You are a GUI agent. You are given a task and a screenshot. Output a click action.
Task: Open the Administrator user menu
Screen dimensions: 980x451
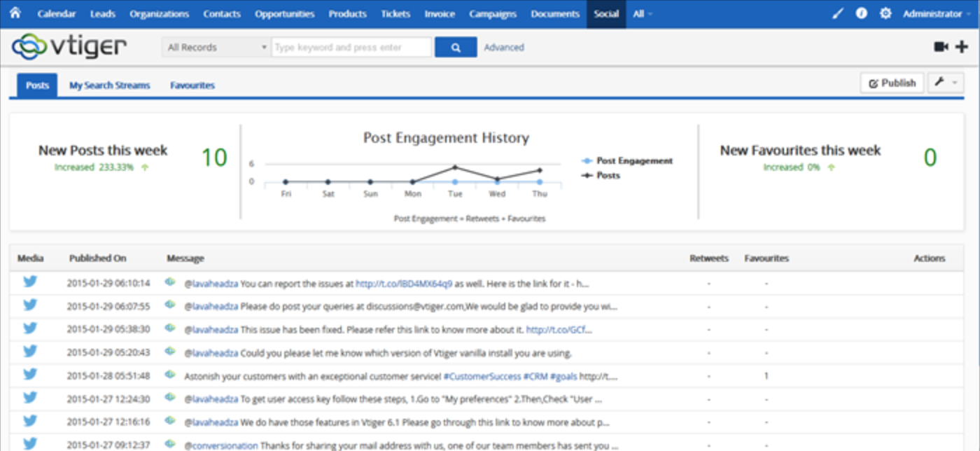[x=936, y=14]
